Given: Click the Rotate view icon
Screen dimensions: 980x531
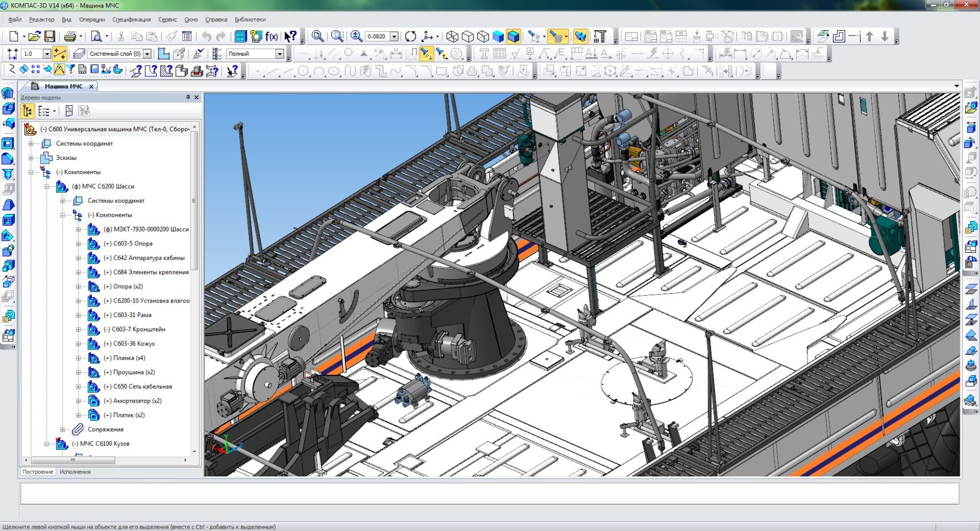Looking at the screenshot, I should tap(410, 37).
